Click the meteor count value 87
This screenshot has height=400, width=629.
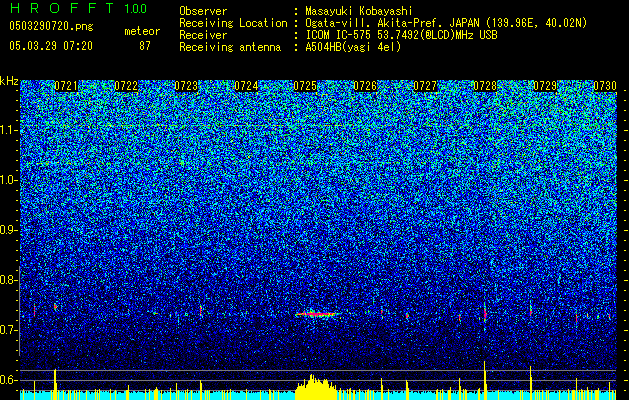click(145, 46)
